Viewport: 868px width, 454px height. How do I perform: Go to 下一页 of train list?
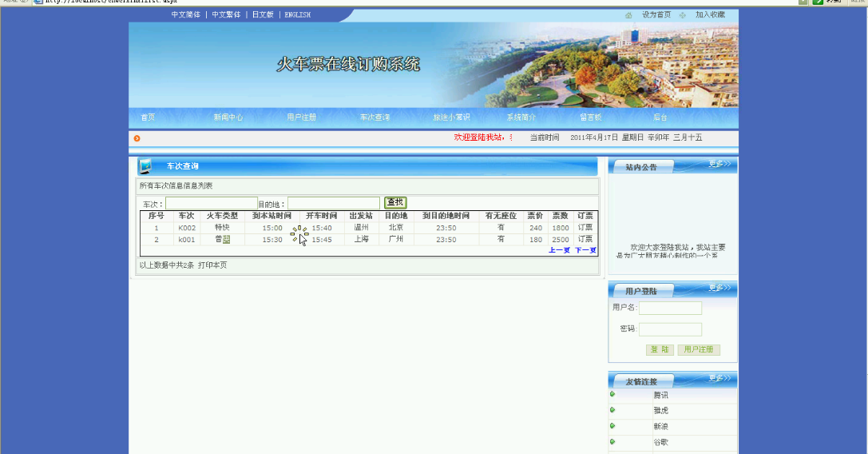point(585,250)
